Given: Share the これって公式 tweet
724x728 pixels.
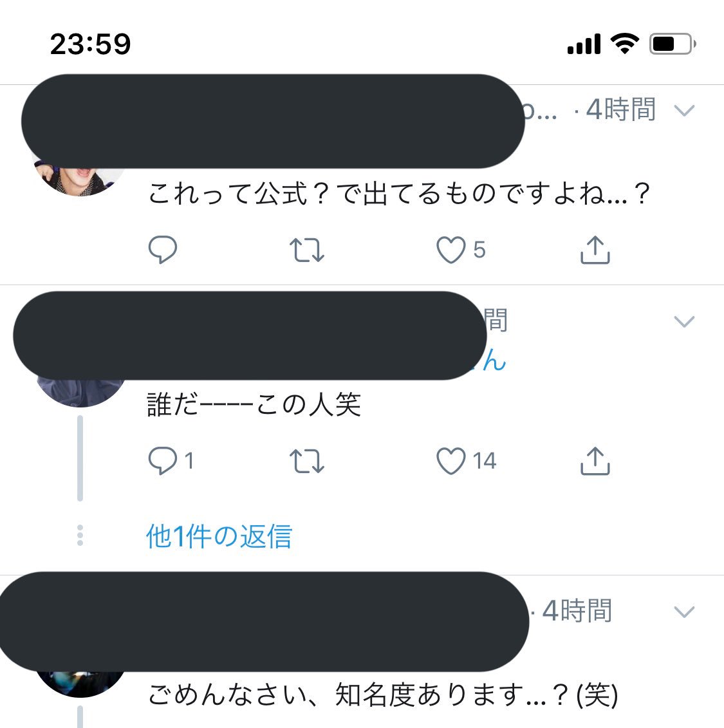Looking at the screenshot, I should [595, 250].
